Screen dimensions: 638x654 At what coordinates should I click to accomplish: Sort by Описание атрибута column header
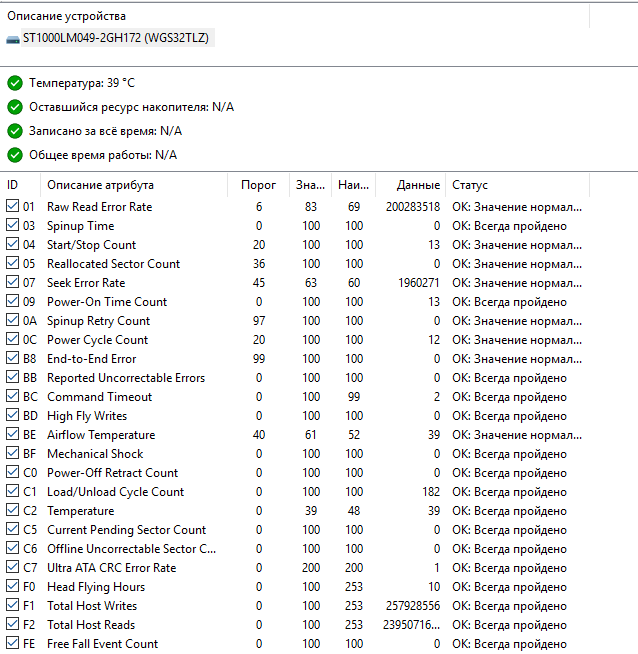click(134, 185)
